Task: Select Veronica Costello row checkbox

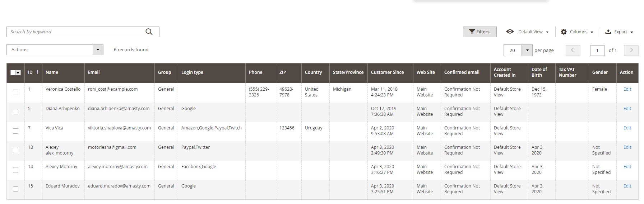Action: click(x=15, y=92)
